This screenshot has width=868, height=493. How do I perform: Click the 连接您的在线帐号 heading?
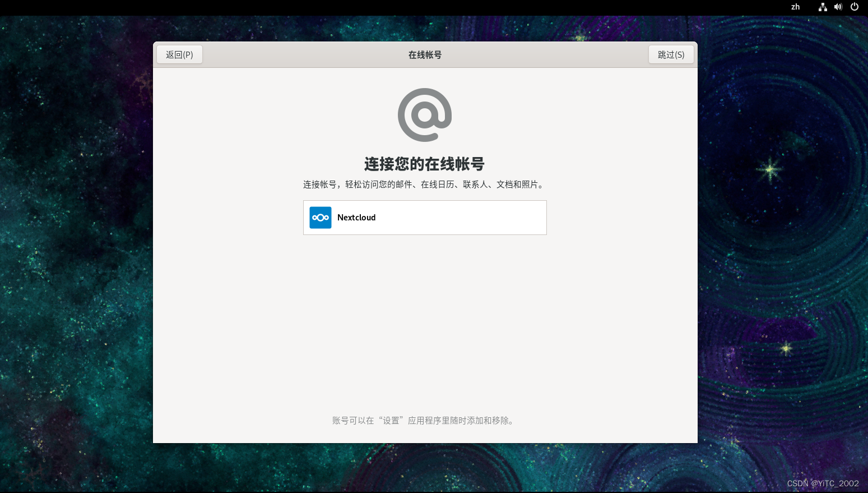pos(424,164)
